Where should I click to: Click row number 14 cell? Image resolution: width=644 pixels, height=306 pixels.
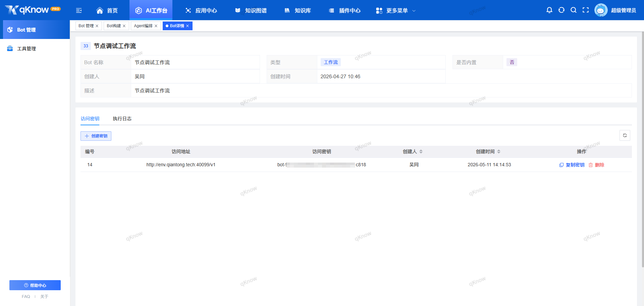pos(90,165)
